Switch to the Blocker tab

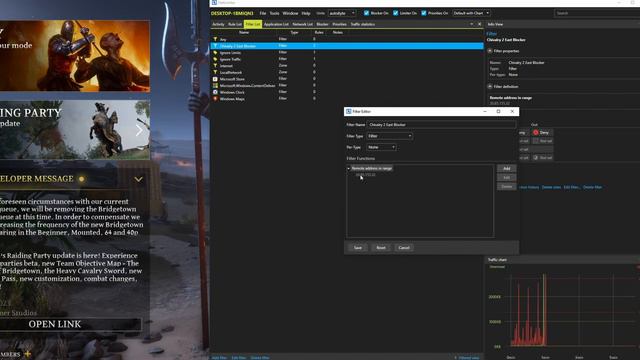tap(322, 24)
